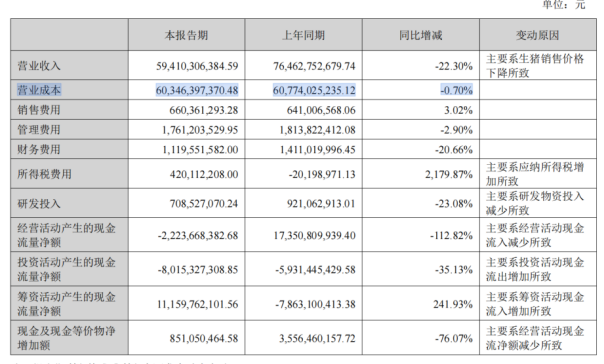
Task: Click the highlighted -0.70% cell
Action: point(456,90)
